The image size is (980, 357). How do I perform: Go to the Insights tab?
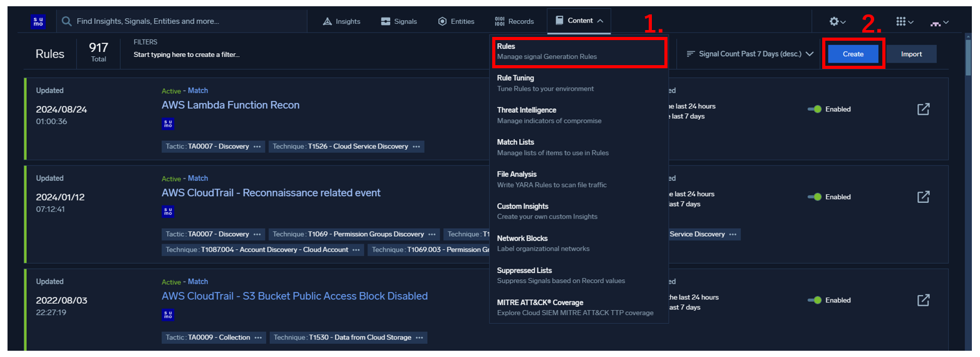tap(342, 21)
